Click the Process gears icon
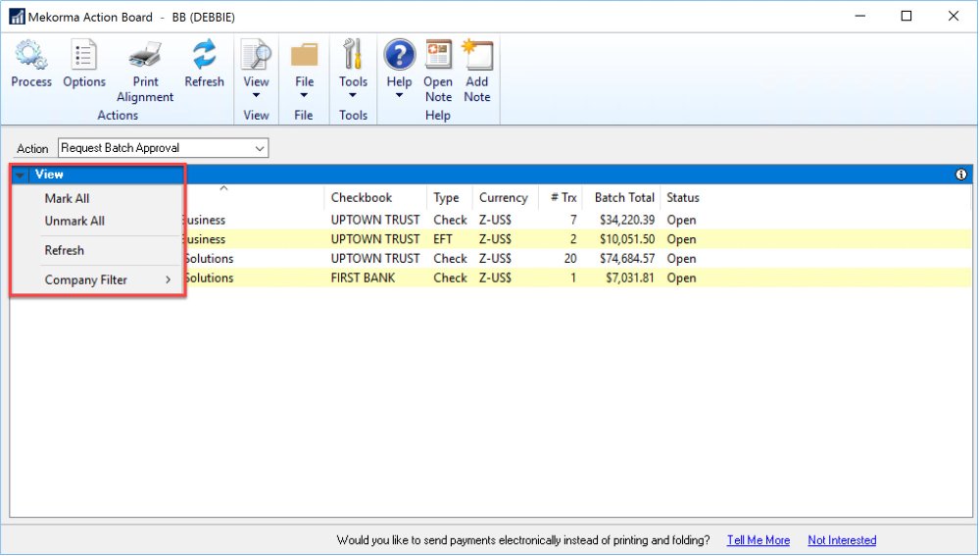 coord(31,55)
